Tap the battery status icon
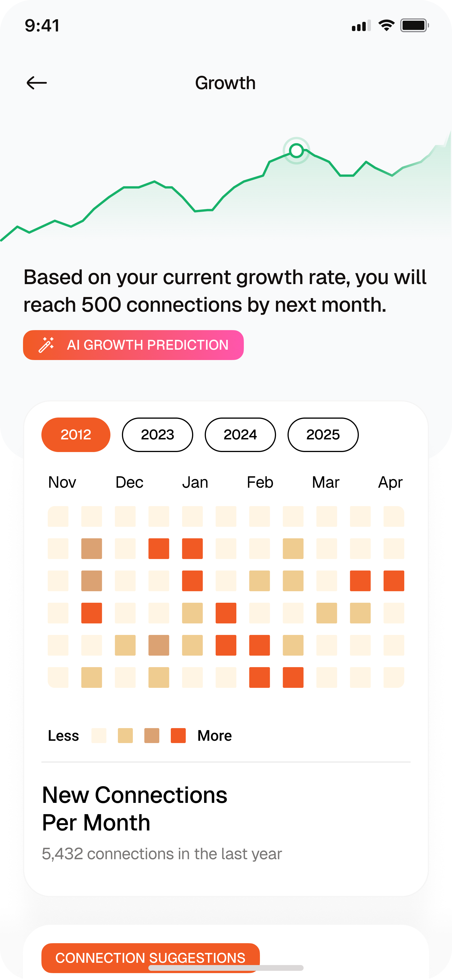The height and width of the screenshot is (980, 452). point(414,26)
